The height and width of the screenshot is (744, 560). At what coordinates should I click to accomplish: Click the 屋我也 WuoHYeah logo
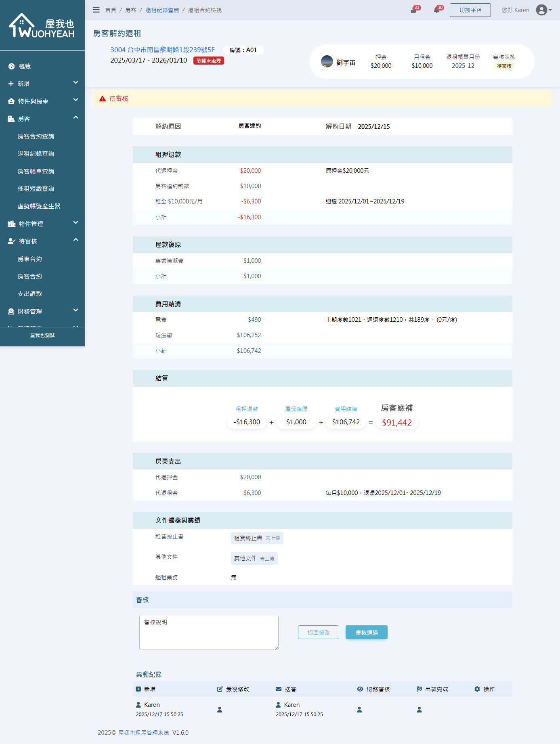pos(42,26)
